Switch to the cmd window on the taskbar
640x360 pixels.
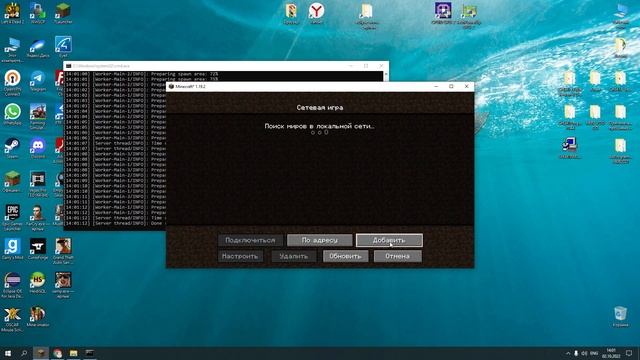tap(90, 353)
